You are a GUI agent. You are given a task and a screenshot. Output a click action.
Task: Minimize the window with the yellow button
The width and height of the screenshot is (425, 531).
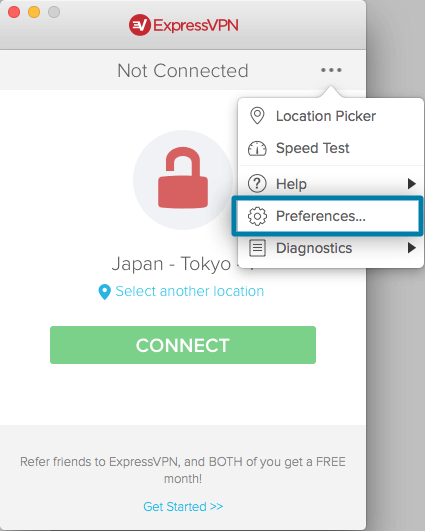pos(34,12)
